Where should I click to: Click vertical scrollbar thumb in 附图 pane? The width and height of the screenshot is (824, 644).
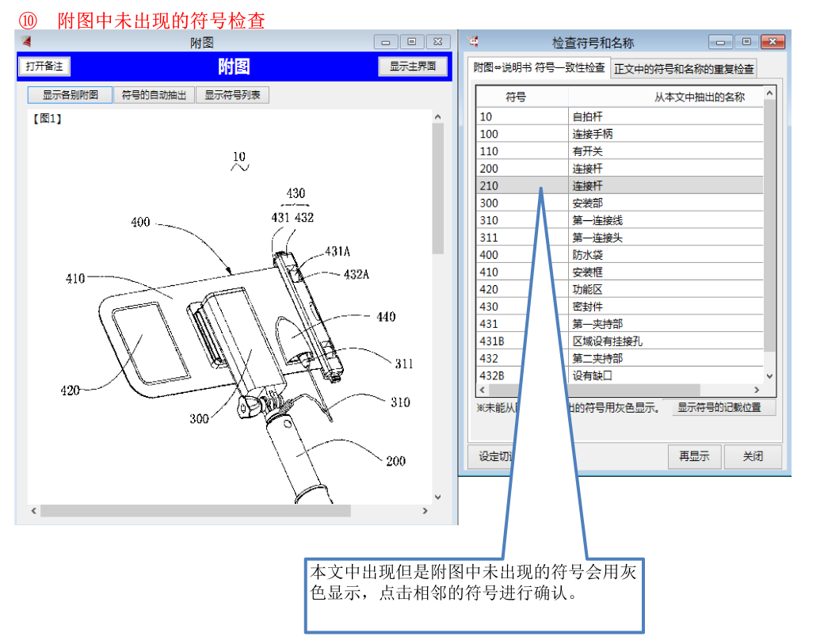pos(437,189)
